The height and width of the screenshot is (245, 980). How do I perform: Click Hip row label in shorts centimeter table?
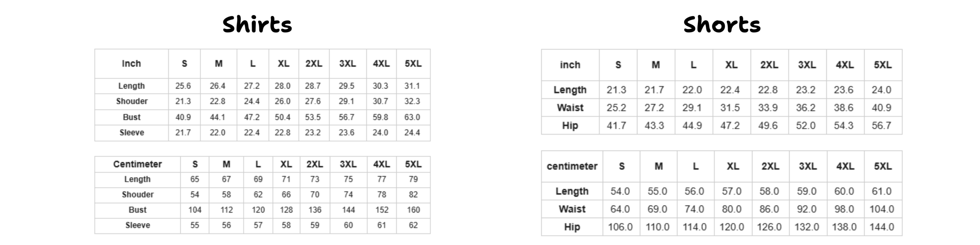point(572,227)
